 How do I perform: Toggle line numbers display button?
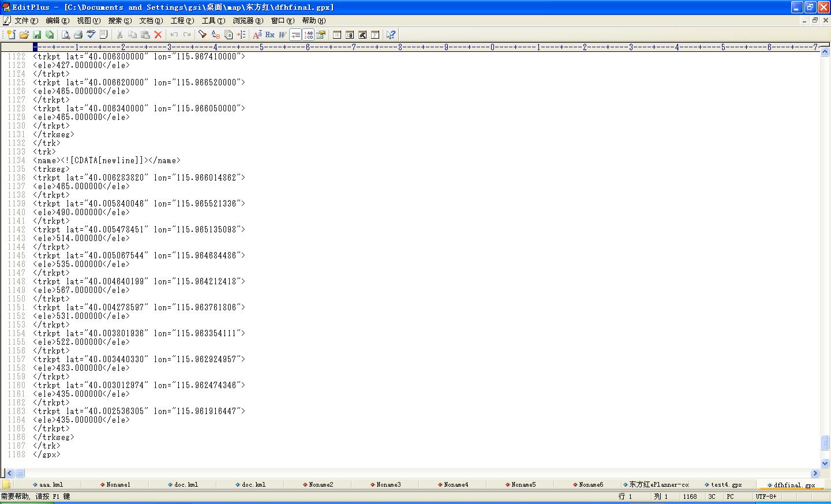[308, 35]
